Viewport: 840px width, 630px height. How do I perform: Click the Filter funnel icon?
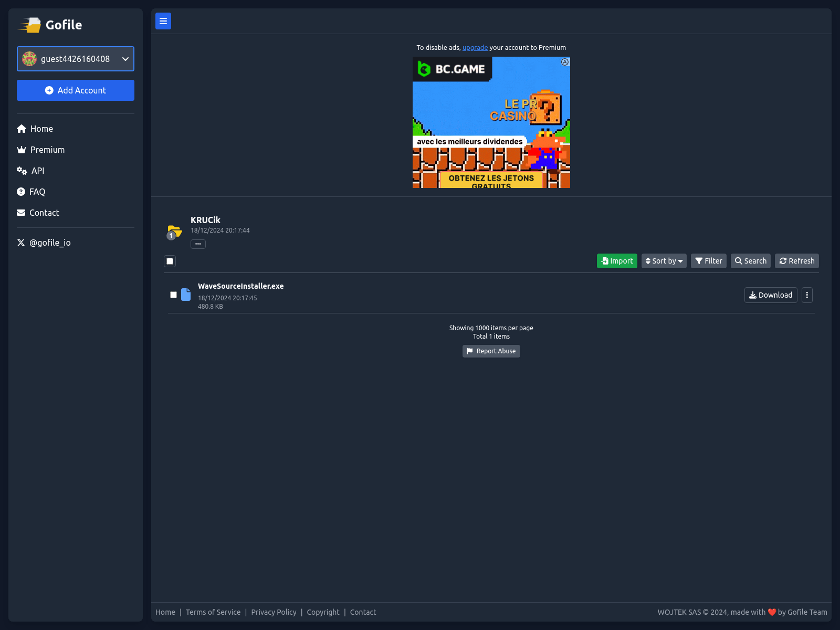699,261
